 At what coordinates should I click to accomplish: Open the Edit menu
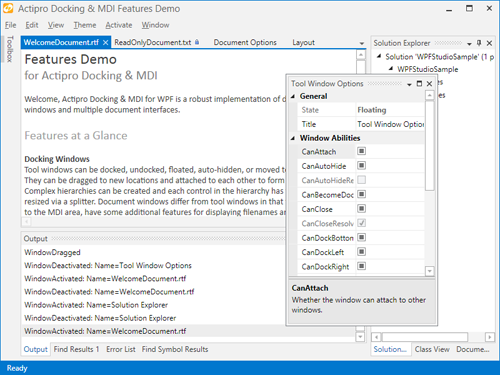pyautogui.click(x=32, y=25)
